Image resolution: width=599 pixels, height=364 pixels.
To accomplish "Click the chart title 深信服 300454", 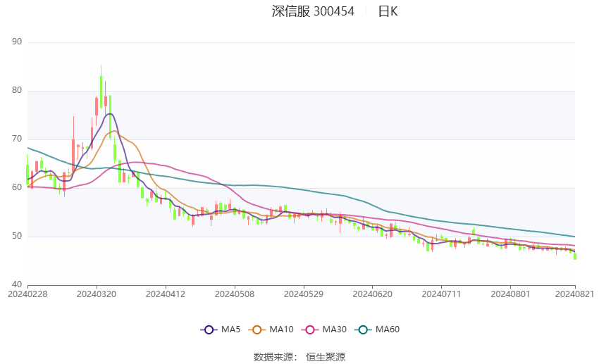I will pos(313,11).
